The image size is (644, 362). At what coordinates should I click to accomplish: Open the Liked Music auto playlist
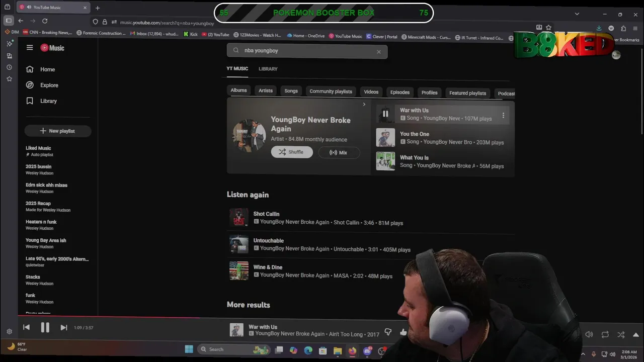tap(39, 151)
